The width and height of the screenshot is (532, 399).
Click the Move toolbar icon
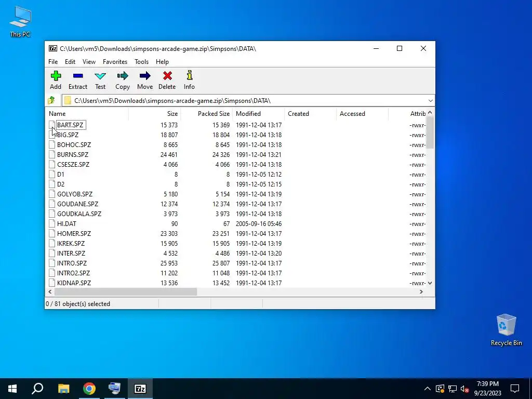click(145, 76)
